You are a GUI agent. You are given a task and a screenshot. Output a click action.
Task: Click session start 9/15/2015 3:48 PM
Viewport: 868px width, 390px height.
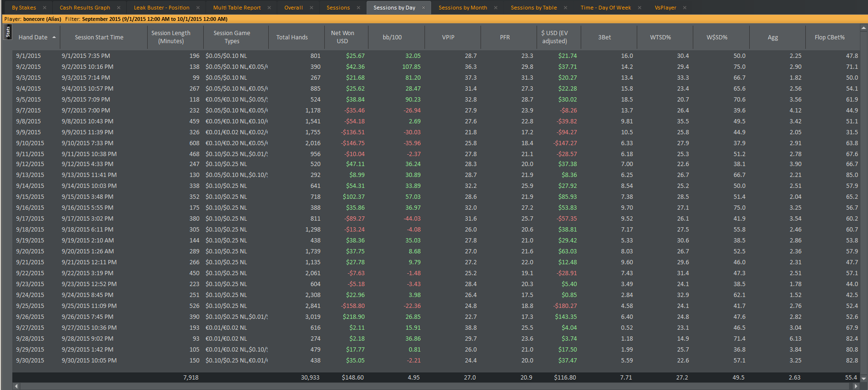tap(87, 197)
